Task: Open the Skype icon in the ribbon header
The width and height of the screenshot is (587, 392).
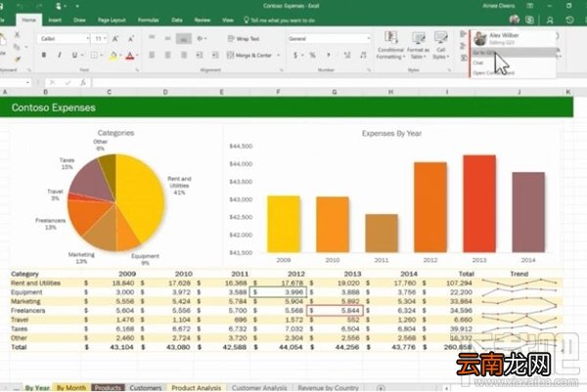Action: click(529, 20)
